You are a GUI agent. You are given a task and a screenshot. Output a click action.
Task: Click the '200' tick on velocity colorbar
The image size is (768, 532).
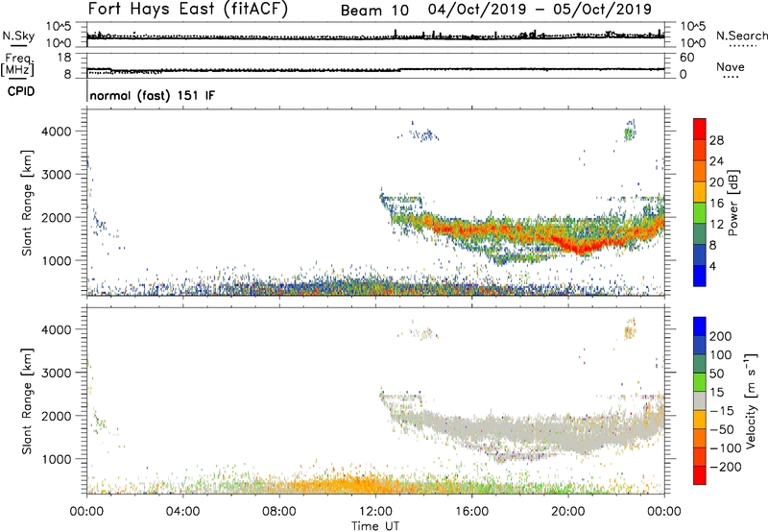tap(721, 336)
